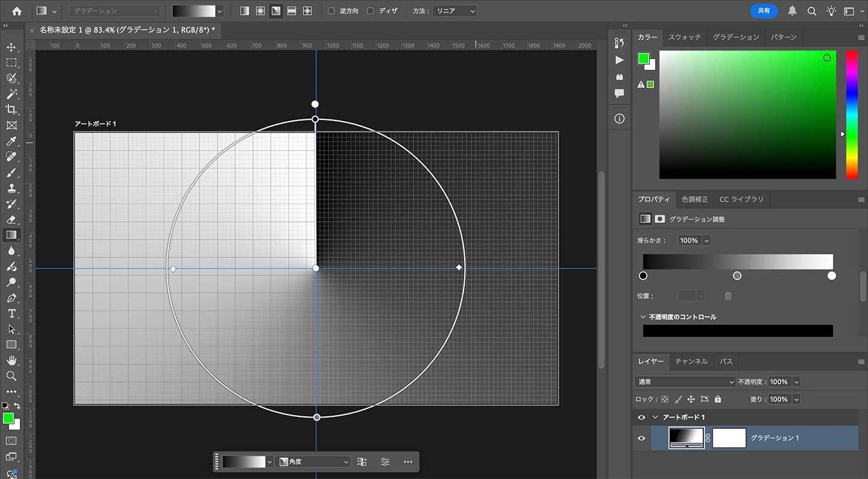This screenshot has height=479, width=868.
Task: Switch to the スウォッチ tab
Action: click(x=685, y=37)
